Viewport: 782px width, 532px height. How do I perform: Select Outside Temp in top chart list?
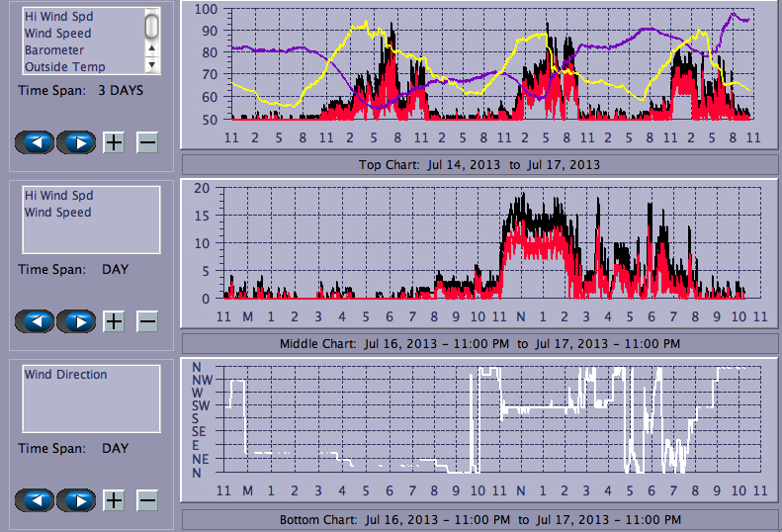pos(64,67)
